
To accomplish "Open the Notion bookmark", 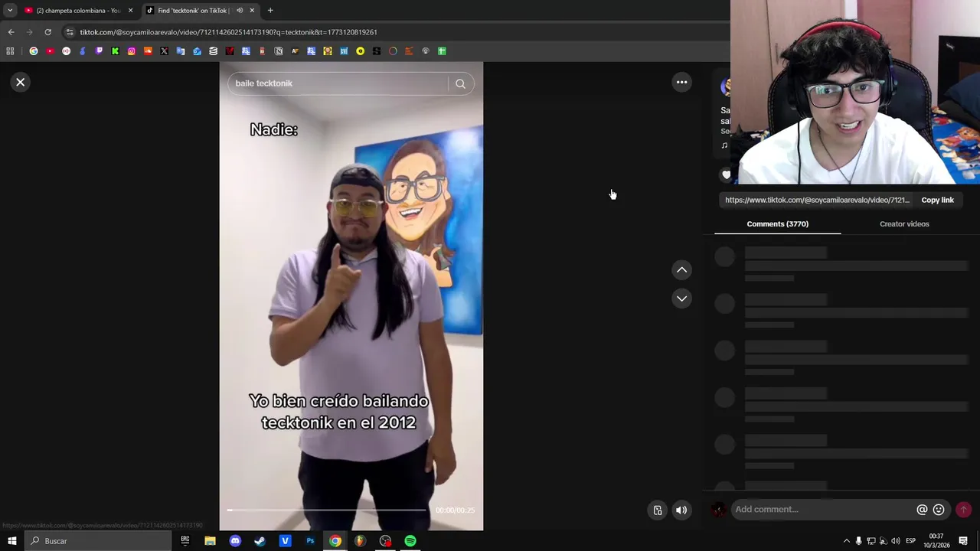I will coord(279,51).
